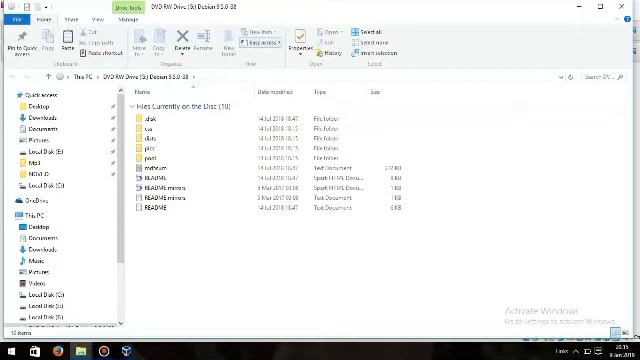The width and height of the screenshot is (640, 360).
Task: Click Select all in the ribbon
Action: (x=367, y=32)
